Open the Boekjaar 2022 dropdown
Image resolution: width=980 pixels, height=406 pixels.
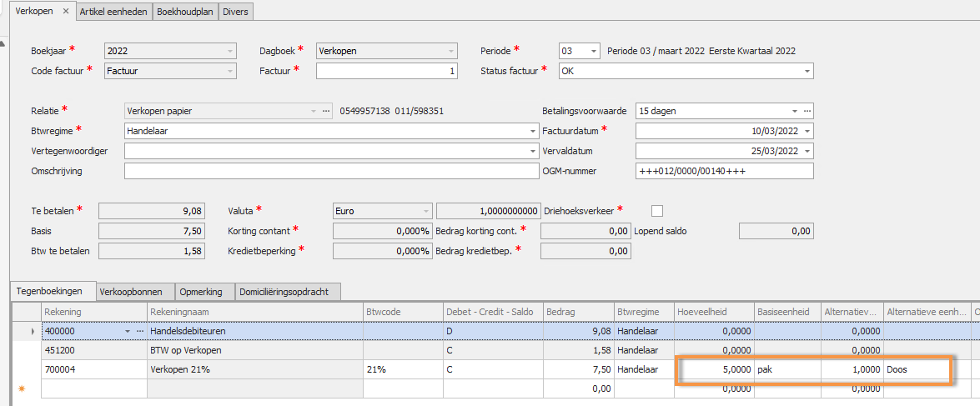[x=231, y=51]
